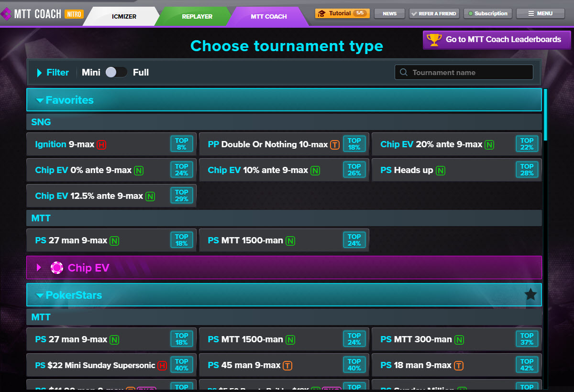Click the N badge on PS Heads up
Viewport: 574px width, 392px height.
point(440,170)
